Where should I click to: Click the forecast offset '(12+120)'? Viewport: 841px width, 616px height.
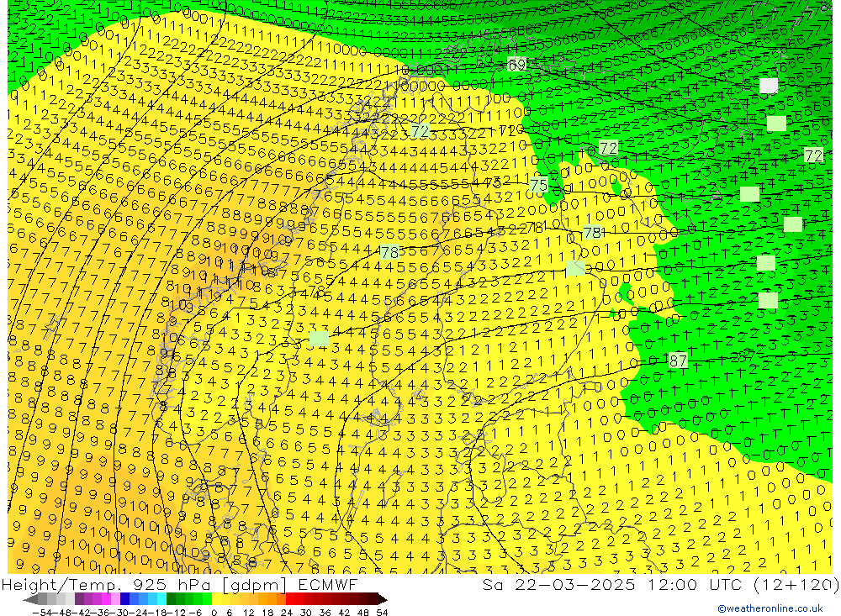pyautogui.click(x=796, y=584)
